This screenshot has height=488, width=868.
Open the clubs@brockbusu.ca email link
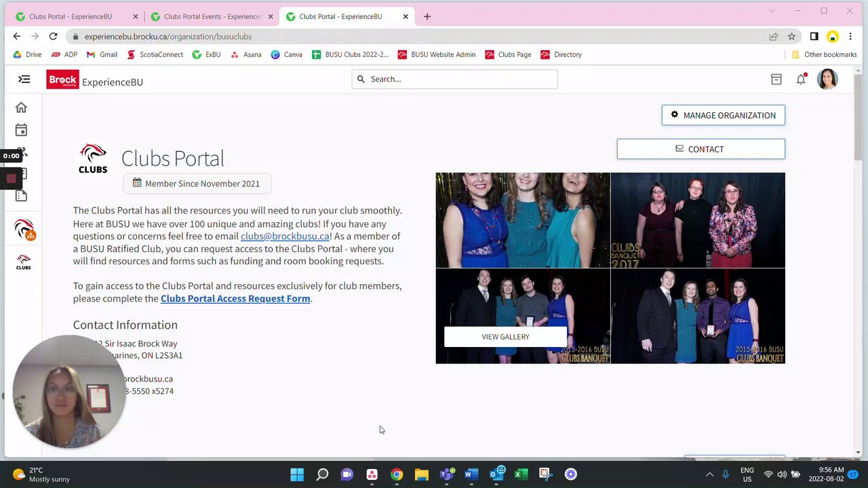pos(285,236)
